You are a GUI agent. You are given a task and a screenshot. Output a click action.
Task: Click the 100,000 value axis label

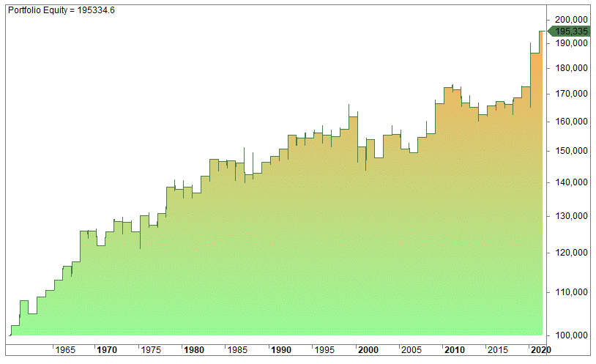(570, 335)
